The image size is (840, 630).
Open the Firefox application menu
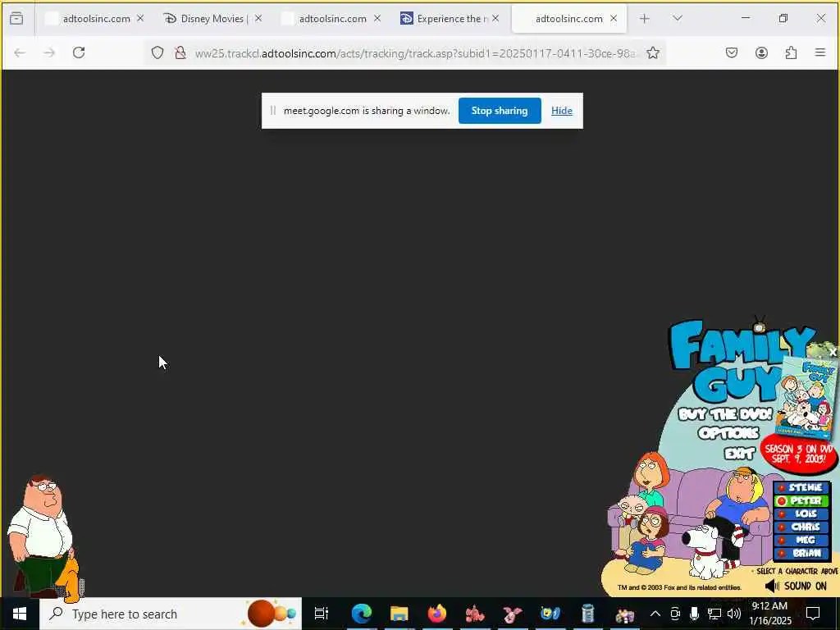pyautogui.click(x=820, y=52)
